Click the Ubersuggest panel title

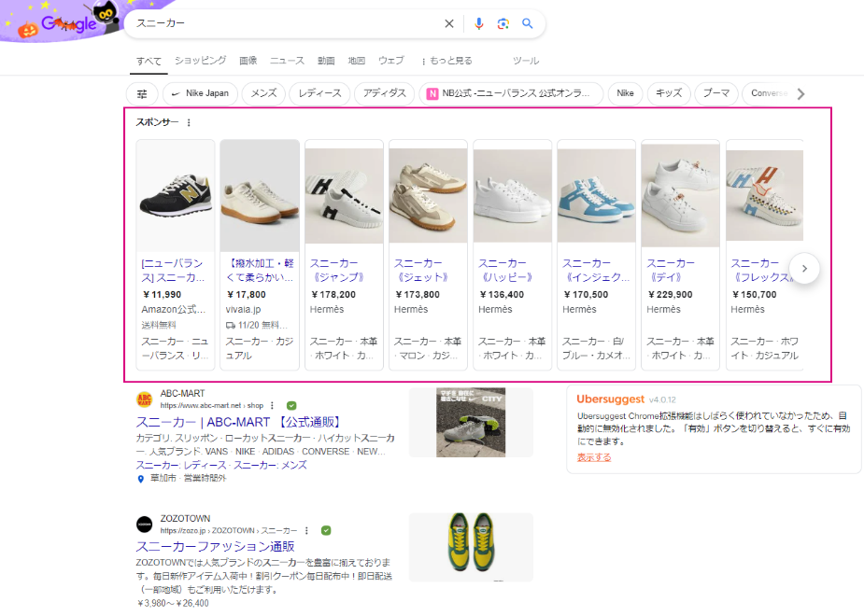point(610,399)
